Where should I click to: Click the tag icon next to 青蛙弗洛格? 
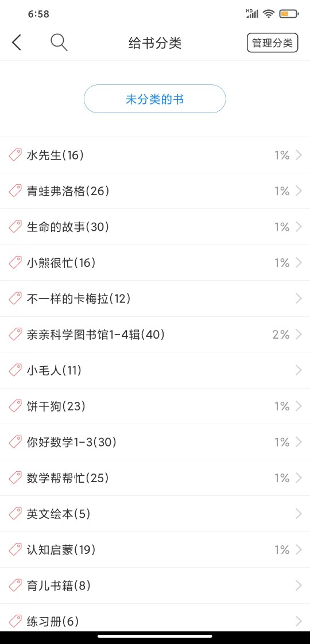coord(15,191)
